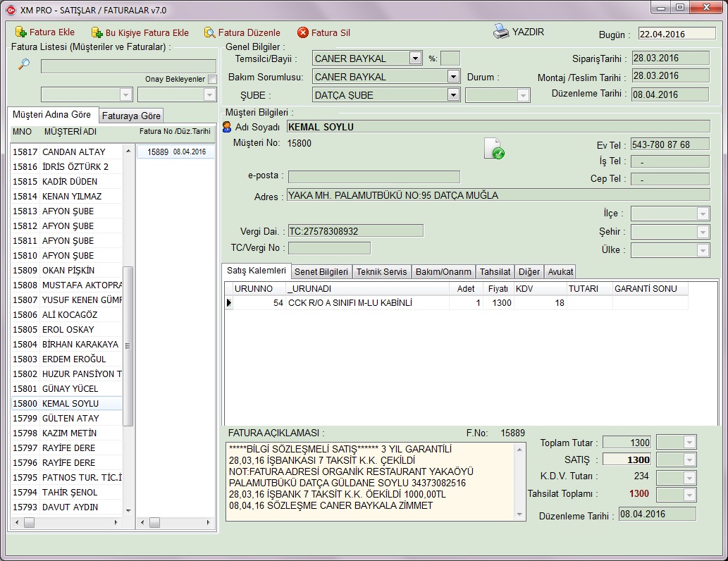Image resolution: width=728 pixels, height=561 pixels.
Task: Click Bu Kişiye Fatura Ekle icon
Action: pyautogui.click(x=97, y=32)
